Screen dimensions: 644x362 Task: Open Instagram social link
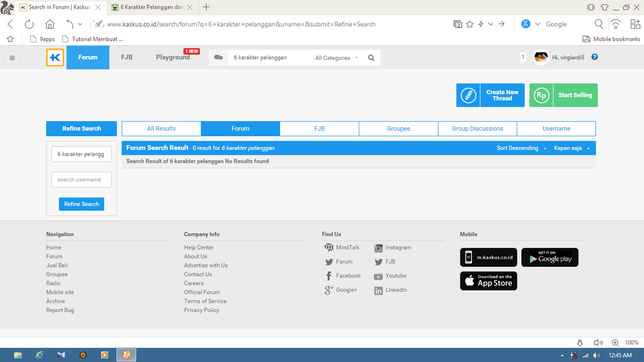393,247
